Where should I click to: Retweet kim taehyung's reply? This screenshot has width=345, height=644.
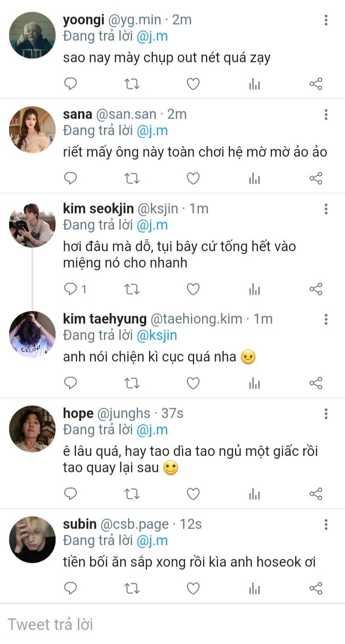point(132,383)
